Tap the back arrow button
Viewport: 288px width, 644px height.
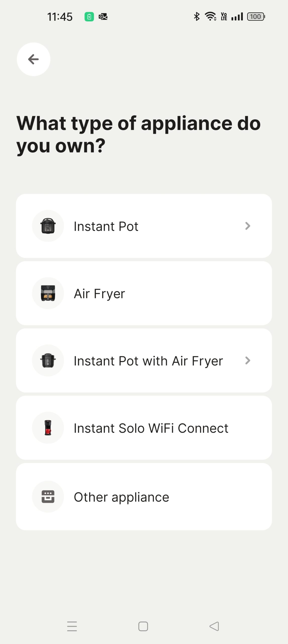pyautogui.click(x=33, y=59)
